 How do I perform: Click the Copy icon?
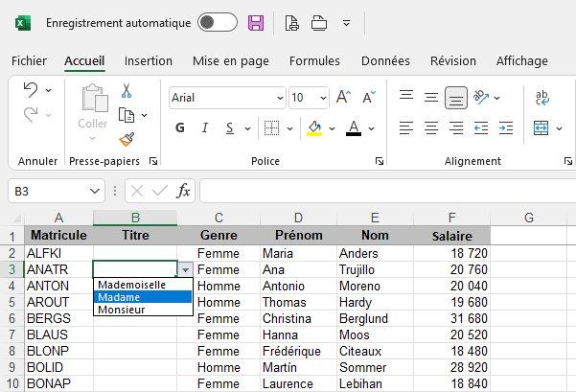point(127,115)
